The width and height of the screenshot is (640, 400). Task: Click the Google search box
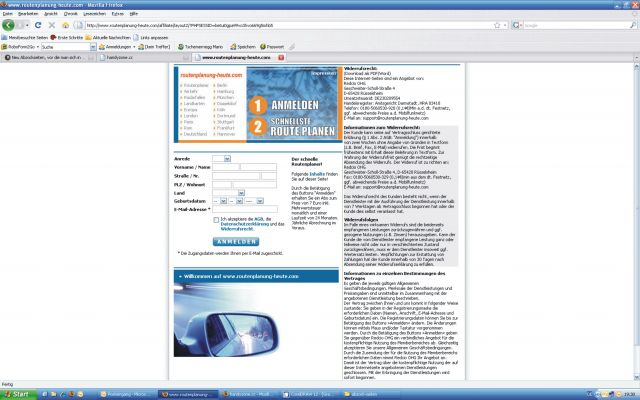590,24
